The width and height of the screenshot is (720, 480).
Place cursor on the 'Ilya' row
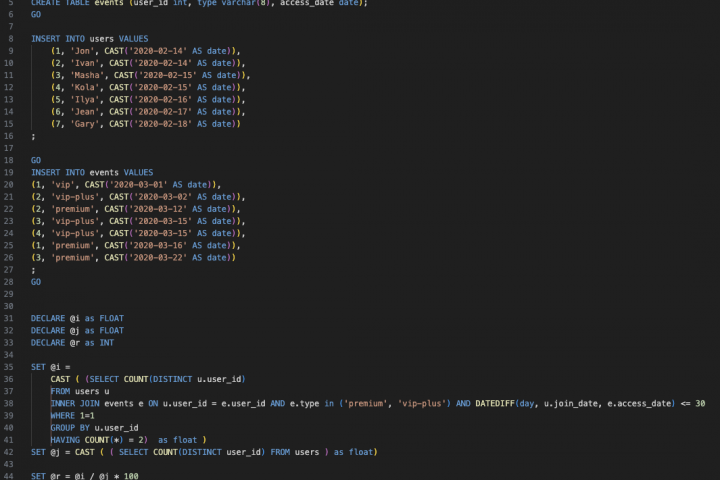pyautogui.click(x=148, y=100)
